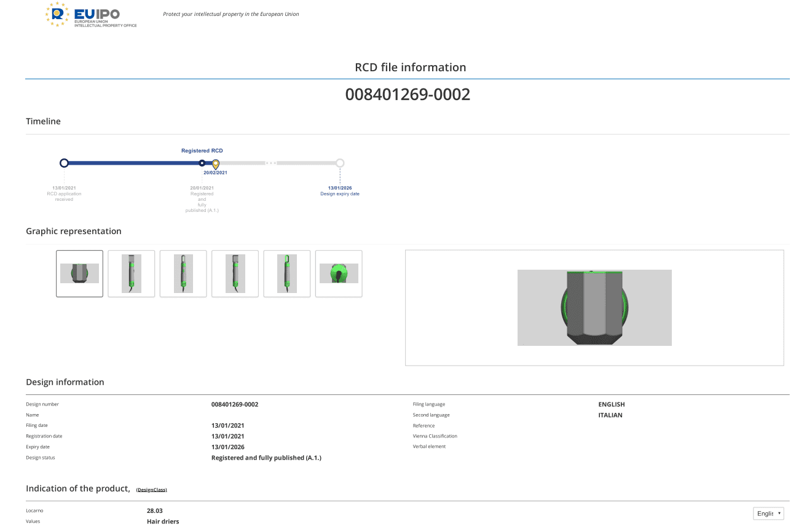796x532 pixels.
Task: Click the Design expiry date timeline marker
Action: pos(340,163)
